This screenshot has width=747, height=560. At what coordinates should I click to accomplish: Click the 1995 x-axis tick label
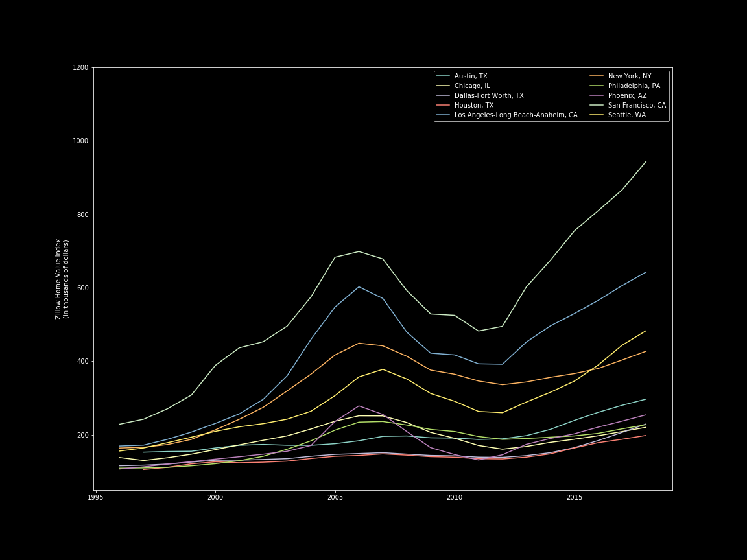pos(95,498)
